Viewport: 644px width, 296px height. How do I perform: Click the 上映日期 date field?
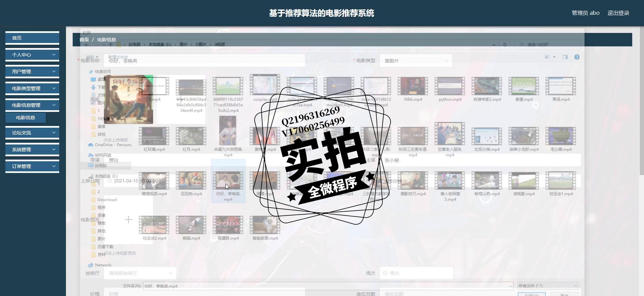(x=141, y=181)
